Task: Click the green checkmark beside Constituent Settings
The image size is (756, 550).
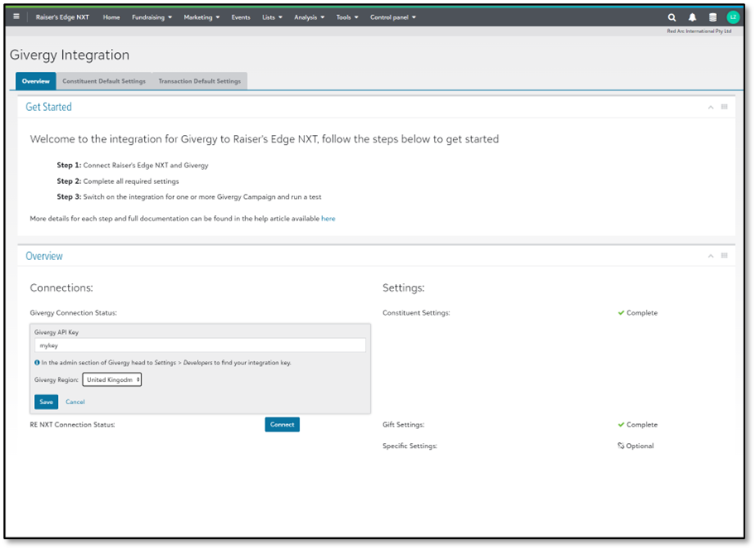Action: click(x=621, y=312)
